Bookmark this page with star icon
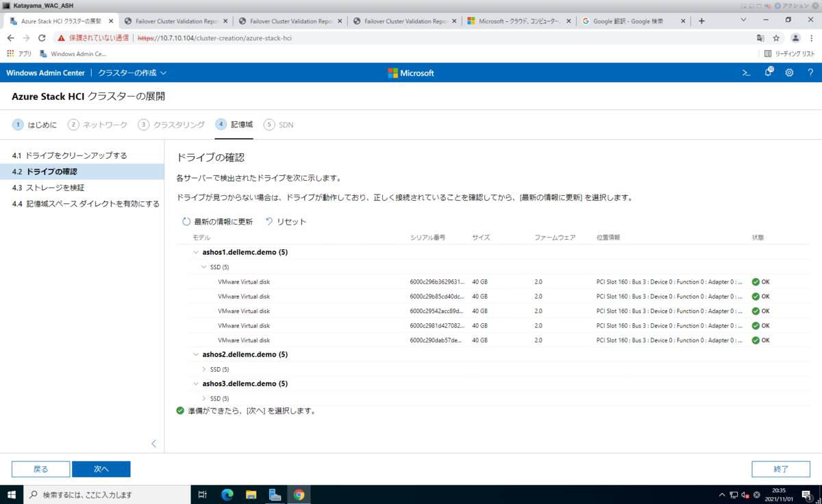Image resolution: width=822 pixels, height=504 pixels. 776,38
